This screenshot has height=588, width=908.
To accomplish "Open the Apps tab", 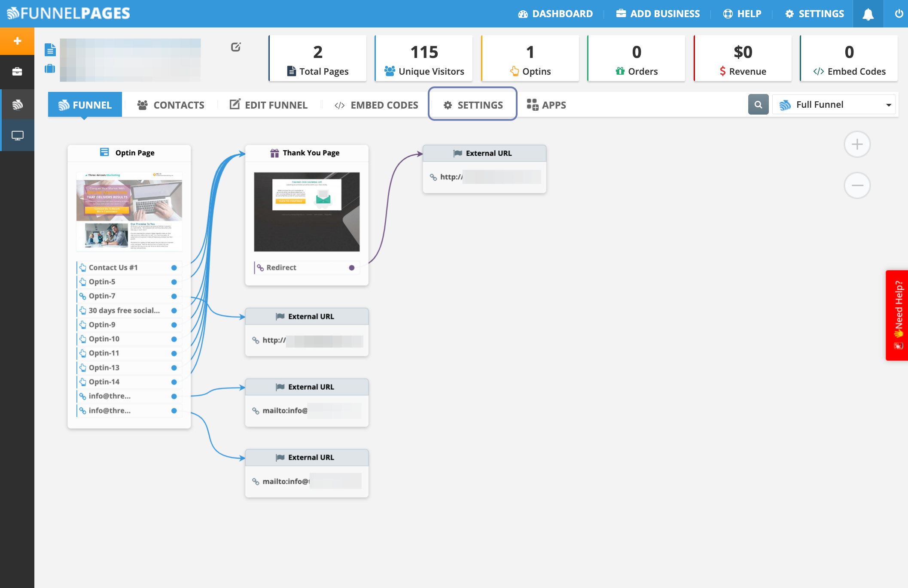I will pyautogui.click(x=546, y=105).
